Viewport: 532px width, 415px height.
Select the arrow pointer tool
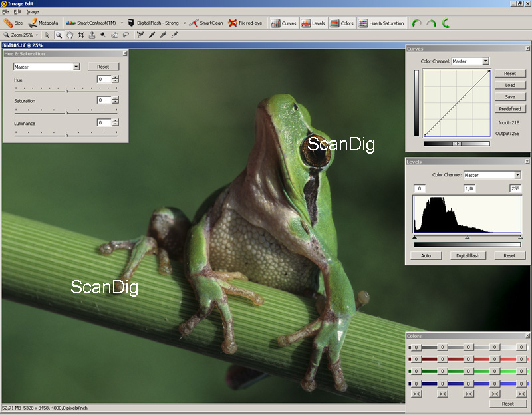coord(47,35)
